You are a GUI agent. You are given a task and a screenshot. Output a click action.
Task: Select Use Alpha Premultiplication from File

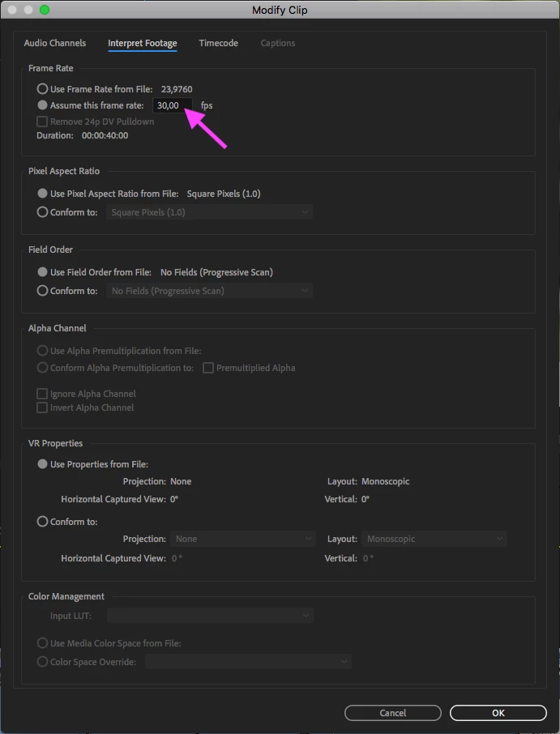pyautogui.click(x=42, y=351)
